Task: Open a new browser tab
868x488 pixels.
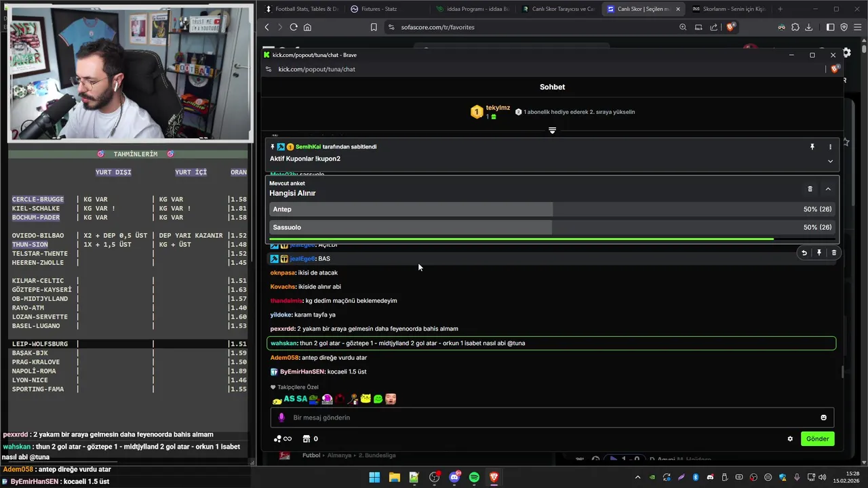Action: [x=780, y=9]
